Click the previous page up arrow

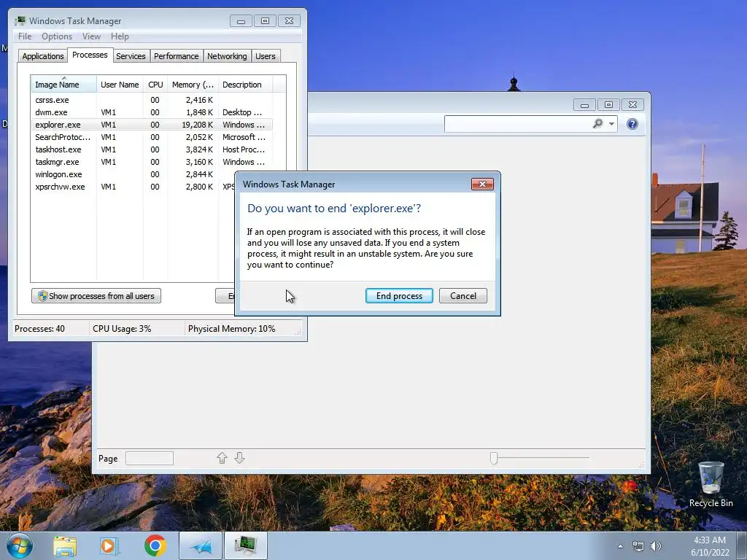click(x=222, y=458)
